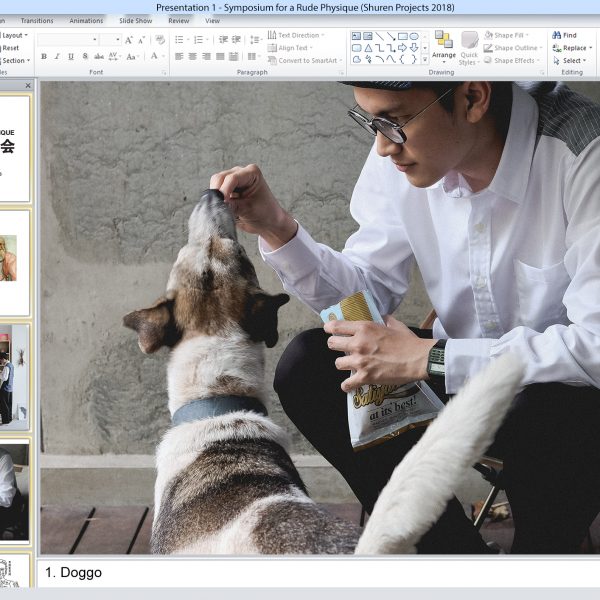The height and width of the screenshot is (600, 600).
Task: Click the Clear Formatting icon
Action: point(160,40)
